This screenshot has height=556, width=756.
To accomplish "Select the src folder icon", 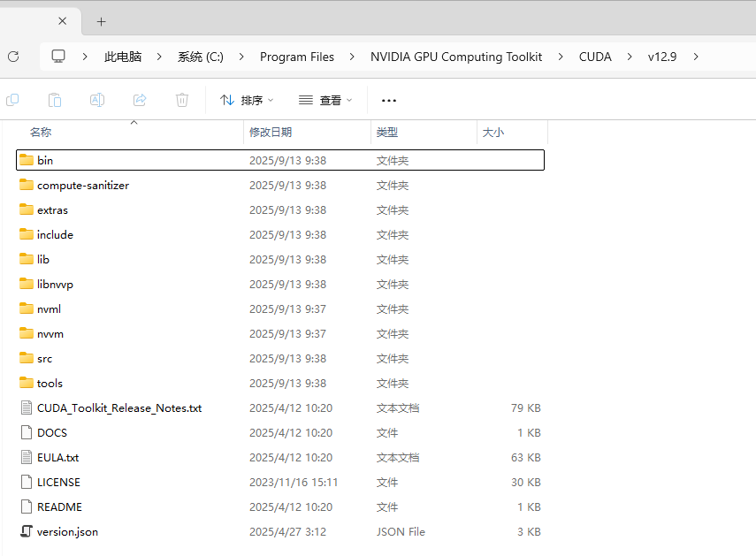I will 27,358.
